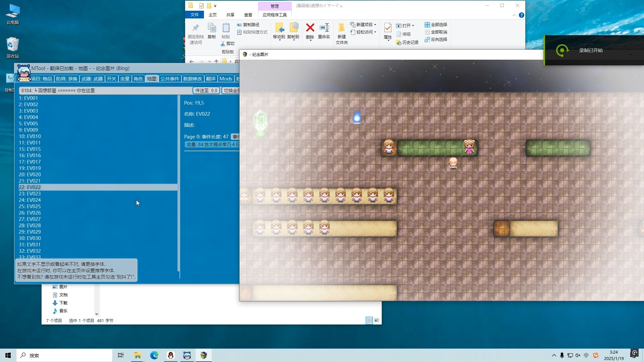This screenshot has height=362, width=644.
Task: Click the Edit (编辑) ribbon item
Action: 404,34
